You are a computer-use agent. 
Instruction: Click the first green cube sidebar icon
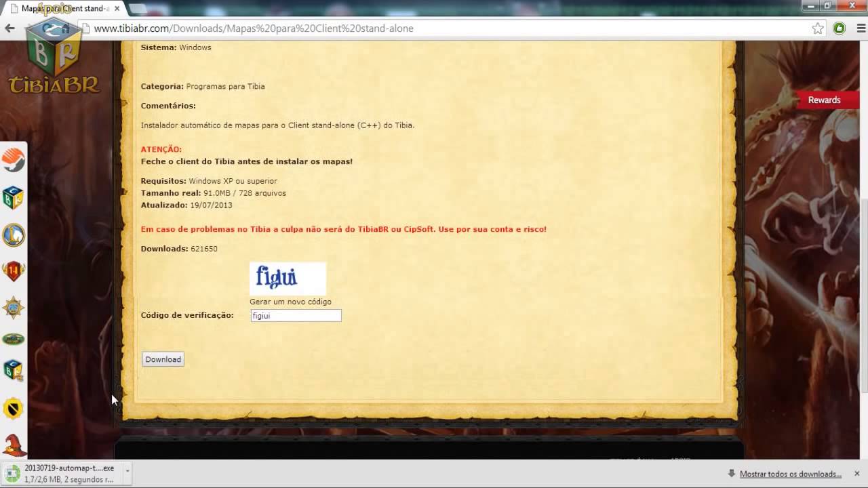pos(14,198)
